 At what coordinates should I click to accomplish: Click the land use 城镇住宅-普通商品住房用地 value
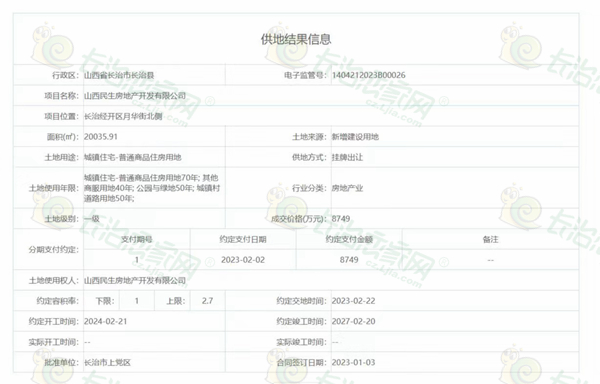coord(132,157)
